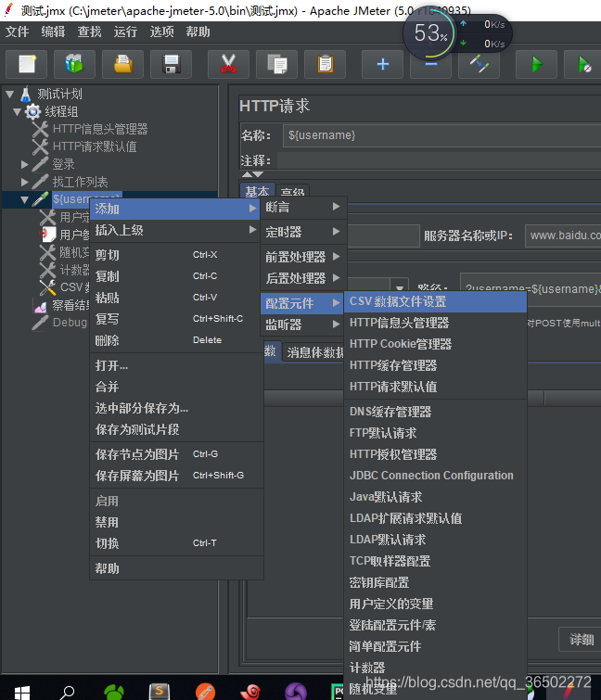Image resolution: width=601 pixels, height=700 pixels.
Task: Open the 帮助 menu in menu bar
Action: pos(198,32)
